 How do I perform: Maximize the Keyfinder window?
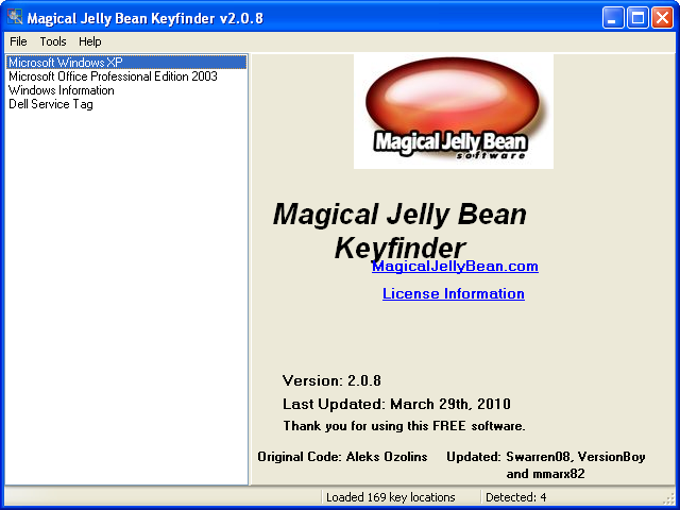click(x=638, y=18)
